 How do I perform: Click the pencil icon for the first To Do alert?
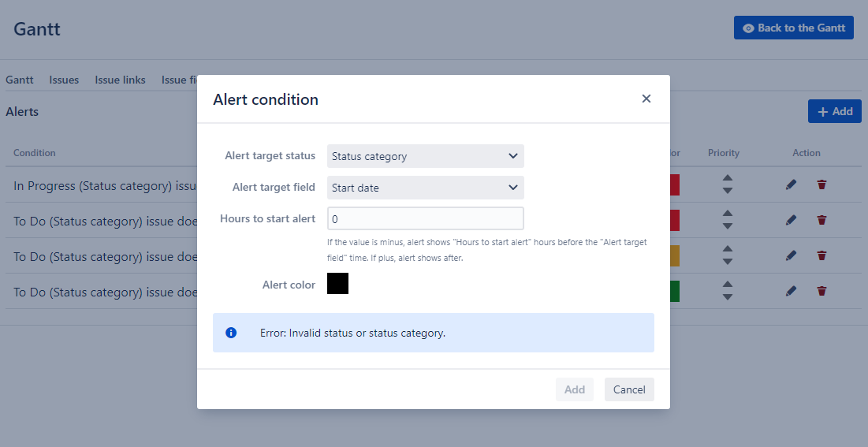792,221
